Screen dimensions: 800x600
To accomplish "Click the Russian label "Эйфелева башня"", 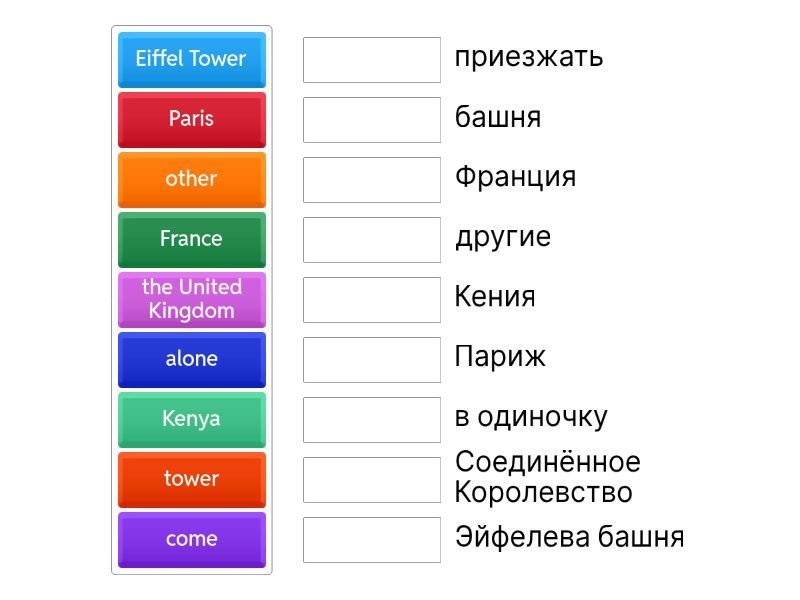I will click(569, 537).
